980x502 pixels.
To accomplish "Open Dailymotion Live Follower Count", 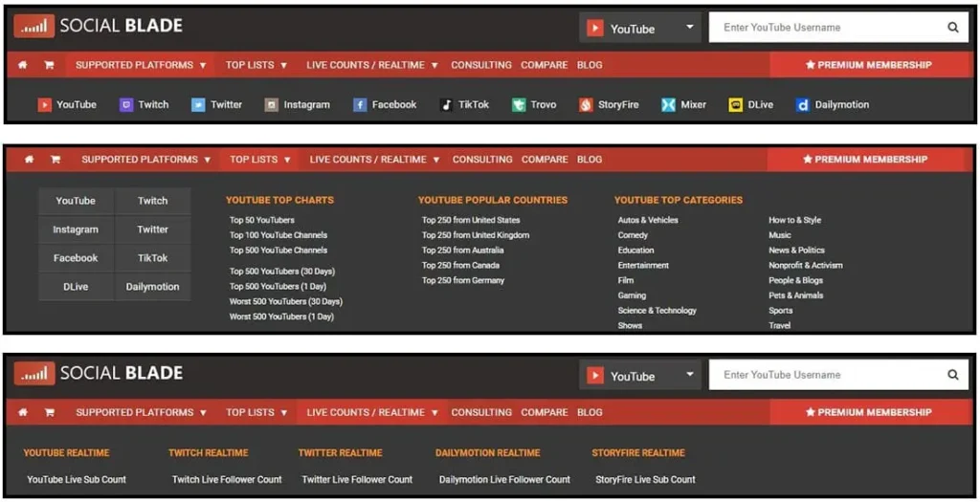I will (504, 479).
